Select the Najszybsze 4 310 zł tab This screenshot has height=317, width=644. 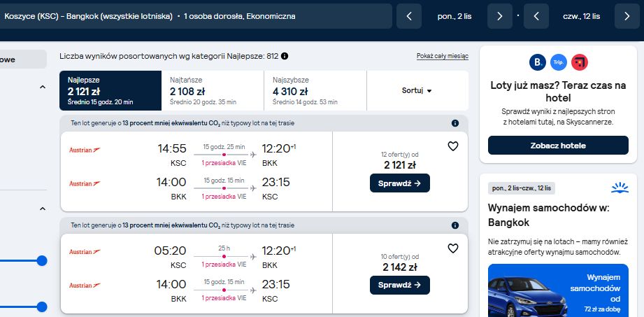[x=315, y=91]
